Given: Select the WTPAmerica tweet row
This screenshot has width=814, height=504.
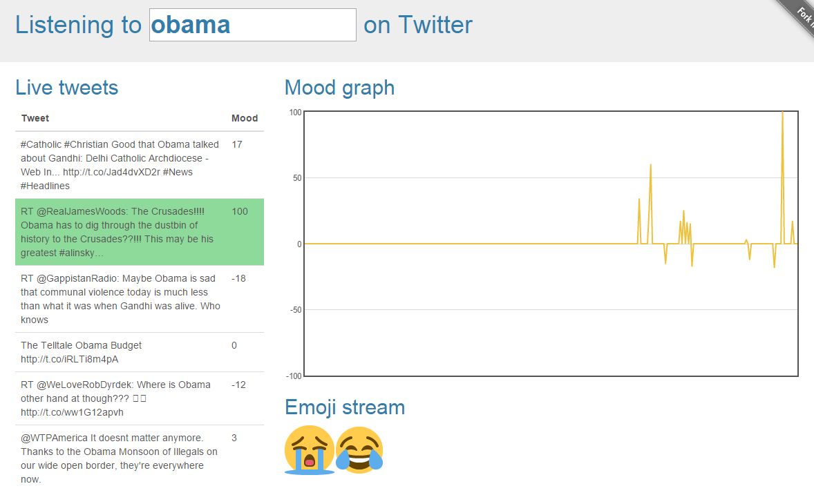Looking at the screenshot, I should (x=140, y=458).
